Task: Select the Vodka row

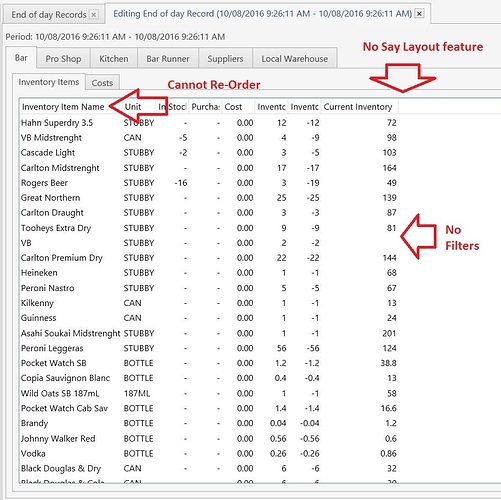Action: click(209, 453)
